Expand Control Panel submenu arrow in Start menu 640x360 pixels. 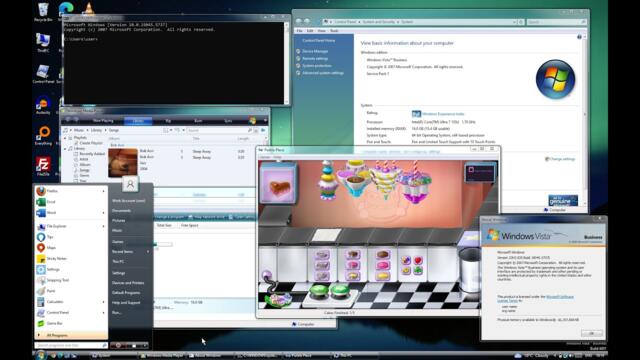click(103, 313)
